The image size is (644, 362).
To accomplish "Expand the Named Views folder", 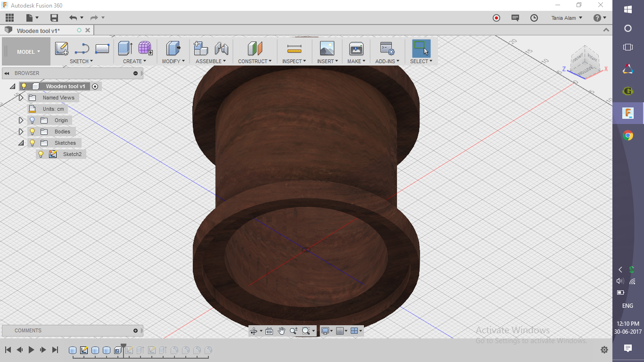I will point(21,98).
